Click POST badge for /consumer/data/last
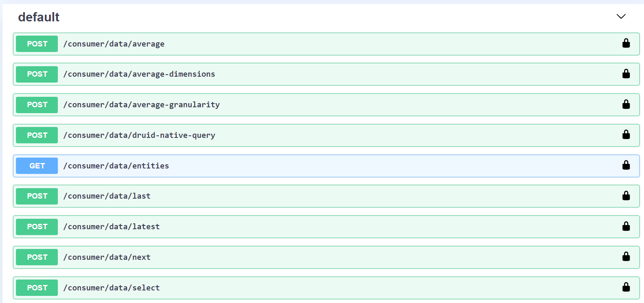644x303 pixels. (37, 196)
